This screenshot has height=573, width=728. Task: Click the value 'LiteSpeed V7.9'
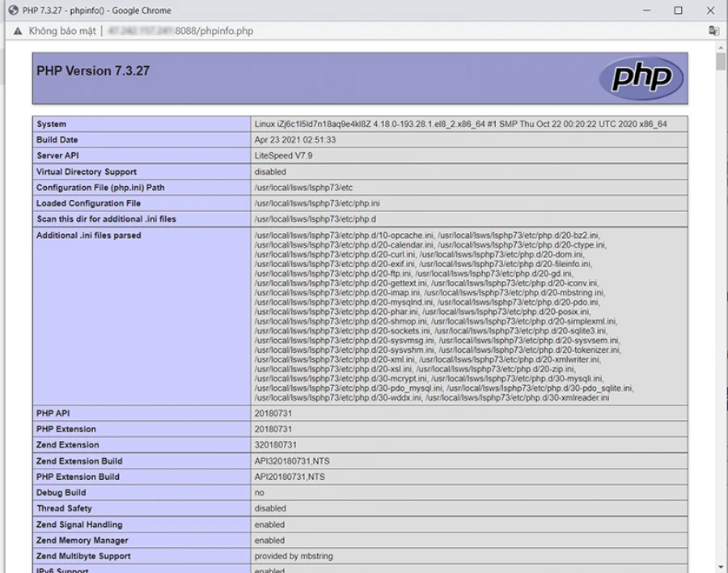(283, 155)
